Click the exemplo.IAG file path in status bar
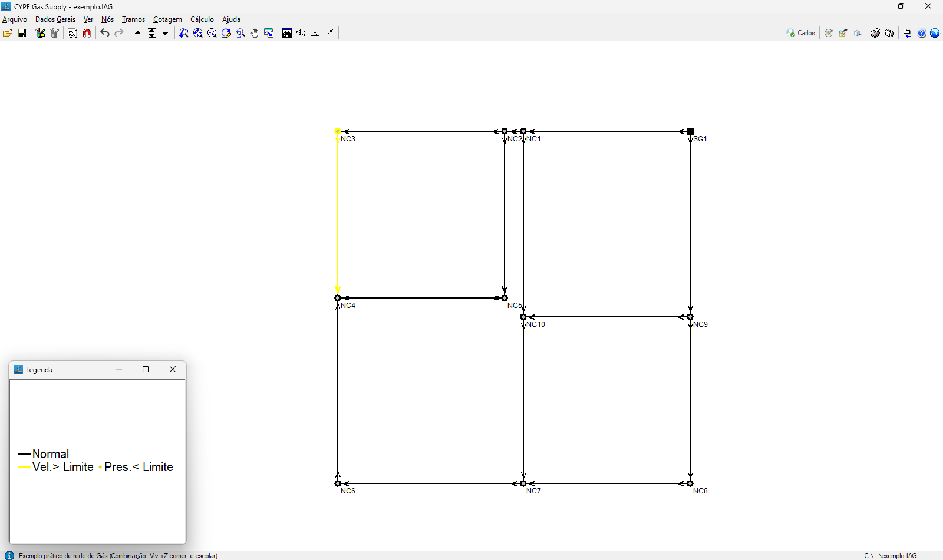943x560 pixels. click(891, 556)
